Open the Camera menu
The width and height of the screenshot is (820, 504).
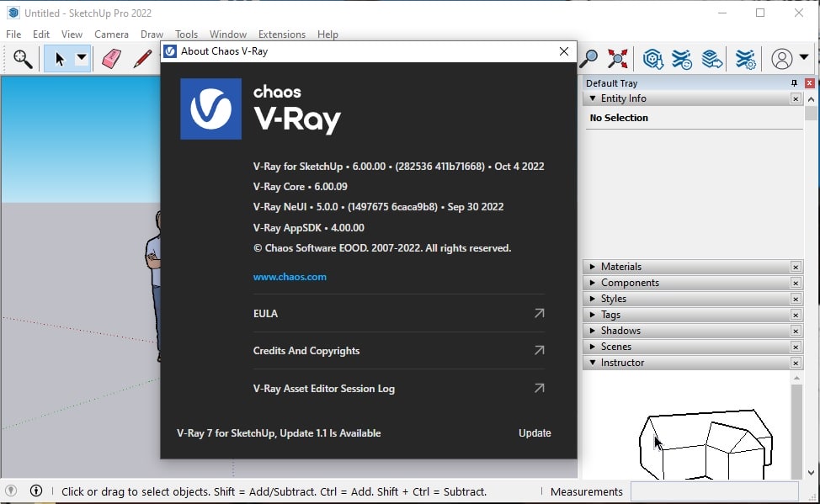(x=111, y=34)
